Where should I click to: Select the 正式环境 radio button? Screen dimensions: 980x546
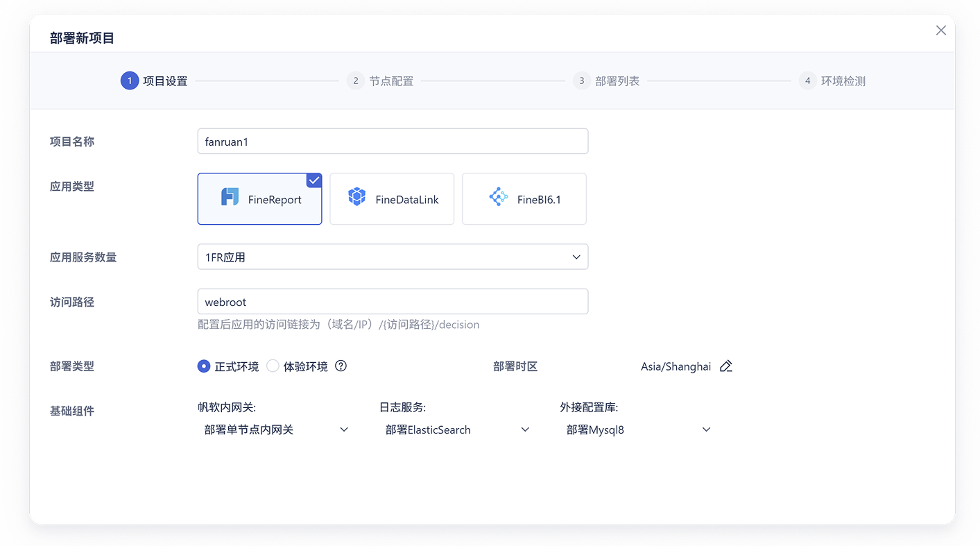tap(204, 366)
